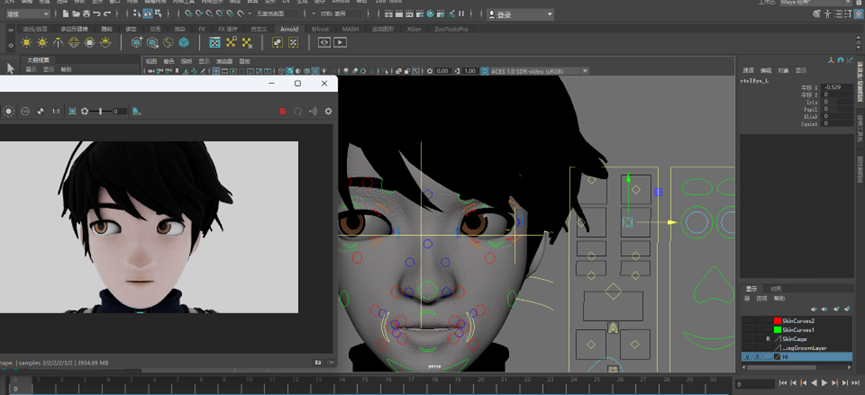This screenshot has height=395, width=865.
Task: Create Arnold photometric light from shelf
Action: click(58, 42)
